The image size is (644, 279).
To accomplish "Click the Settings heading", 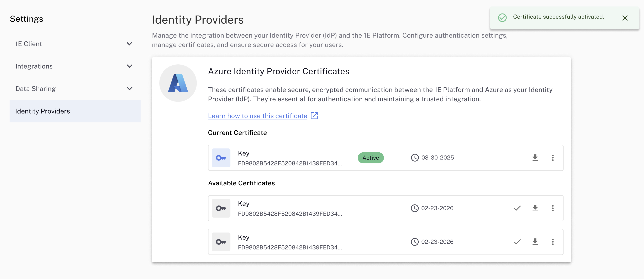I will point(26,19).
